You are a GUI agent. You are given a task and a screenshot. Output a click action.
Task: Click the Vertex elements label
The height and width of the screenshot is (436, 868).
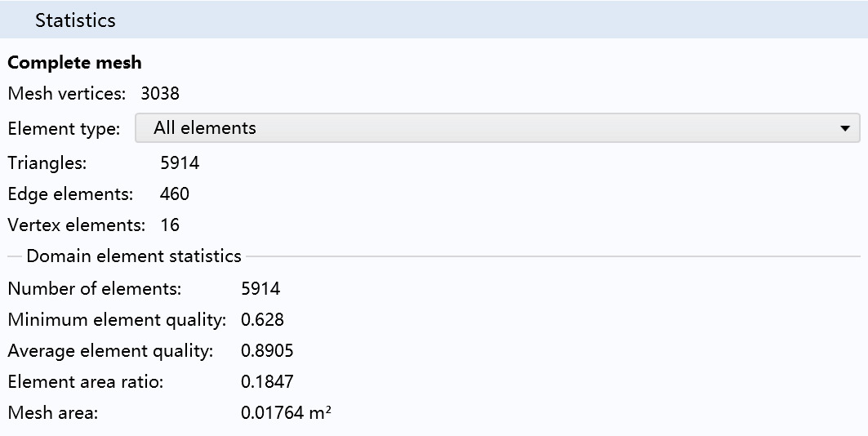click(x=77, y=225)
